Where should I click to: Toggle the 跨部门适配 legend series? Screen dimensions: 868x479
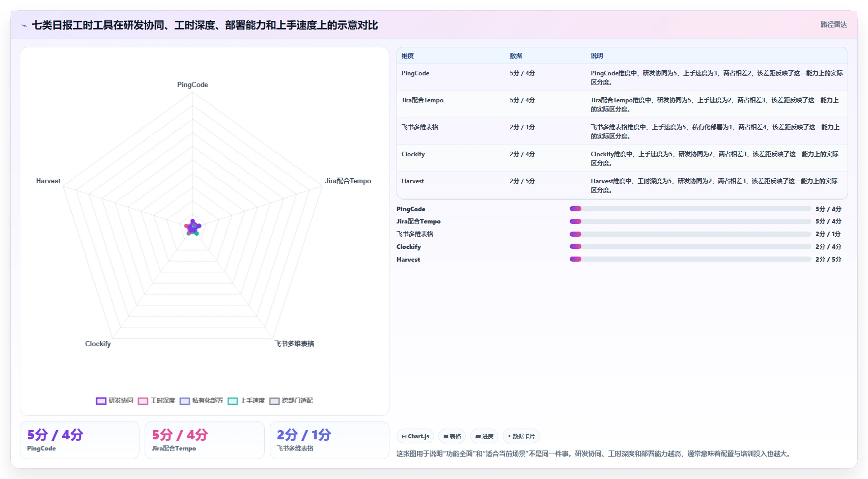pyautogui.click(x=291, y=401)
